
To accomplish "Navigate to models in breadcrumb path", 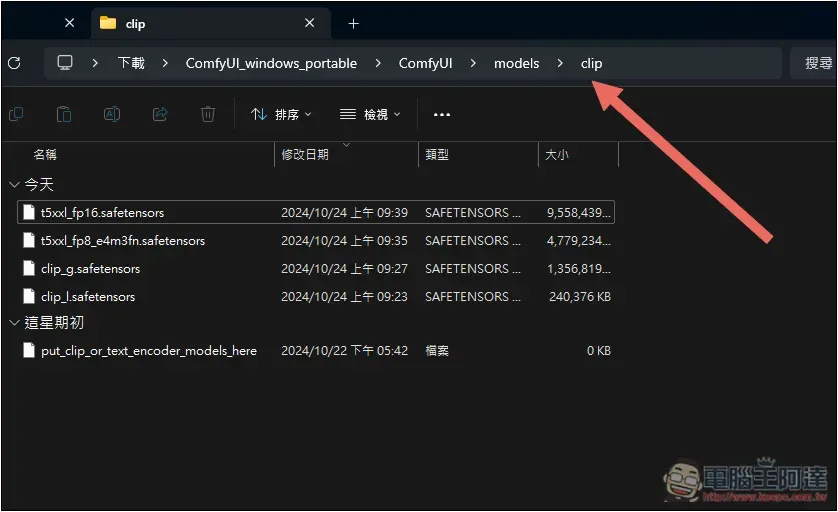I will pos(516,63).
